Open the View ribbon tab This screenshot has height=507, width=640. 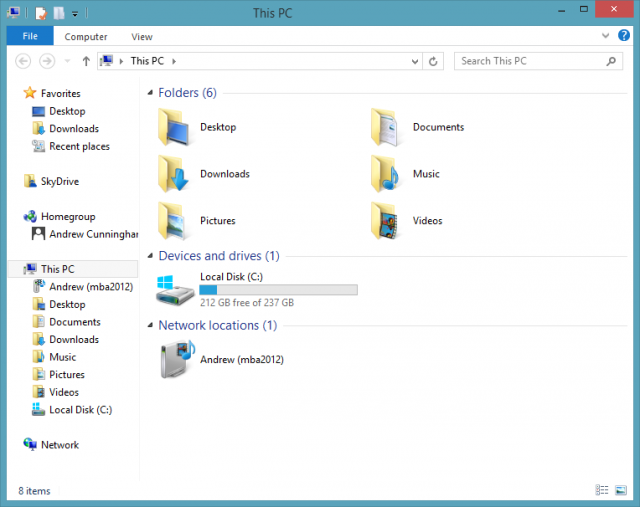click(142, 37)
